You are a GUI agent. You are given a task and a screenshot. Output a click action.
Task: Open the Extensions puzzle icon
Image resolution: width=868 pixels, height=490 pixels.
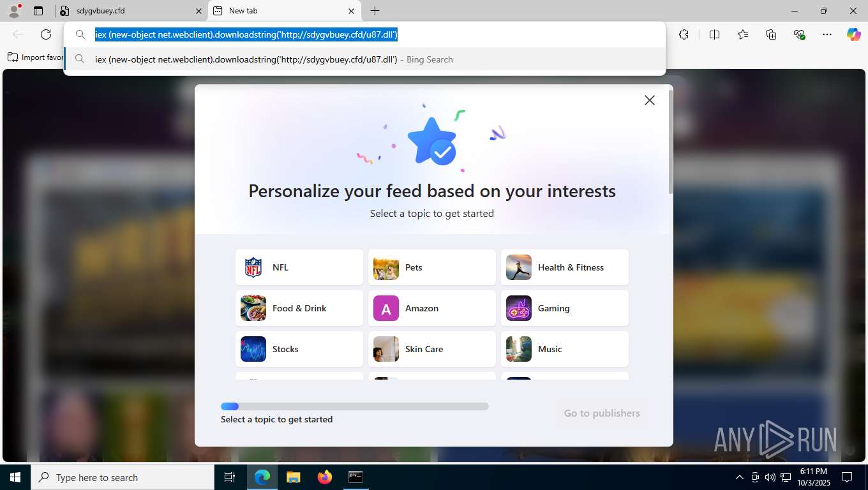pyautogui.click(x=684, y=34)
